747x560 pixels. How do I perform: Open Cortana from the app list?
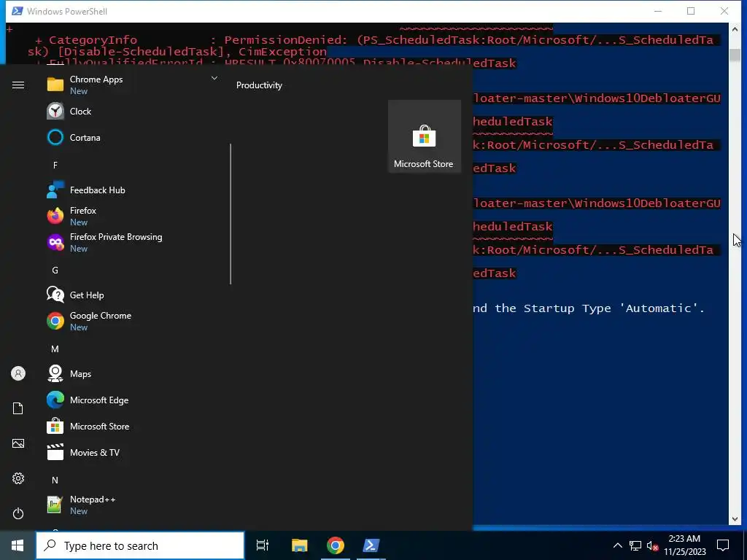pos(131,138)
